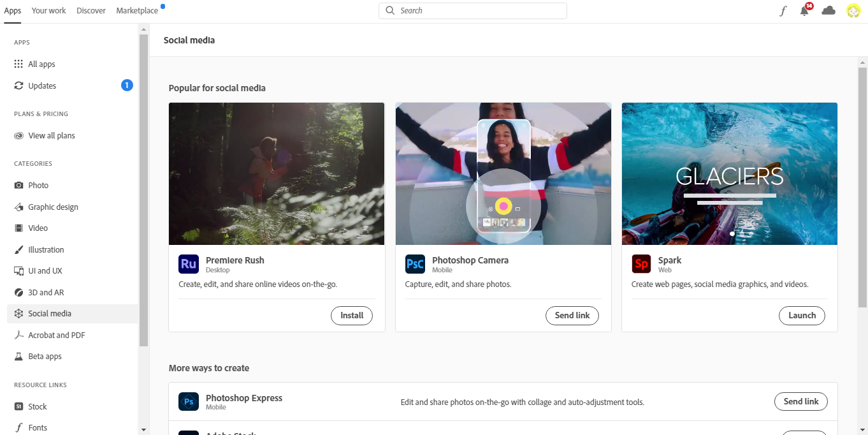Select the Illustration category label

coord(47,249)
